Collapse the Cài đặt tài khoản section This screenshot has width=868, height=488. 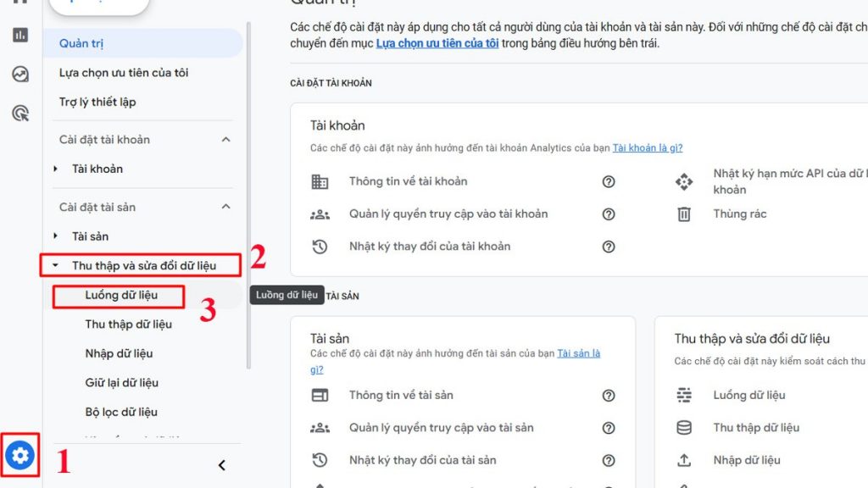coord(225,140)
